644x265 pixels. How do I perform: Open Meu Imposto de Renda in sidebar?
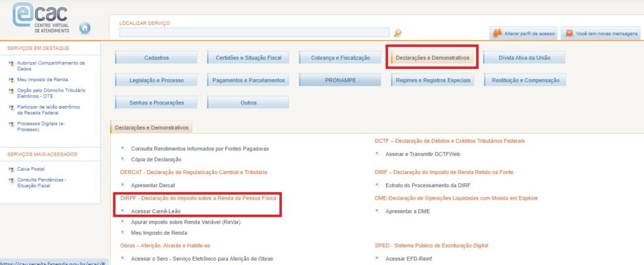(x=43, y=80)
